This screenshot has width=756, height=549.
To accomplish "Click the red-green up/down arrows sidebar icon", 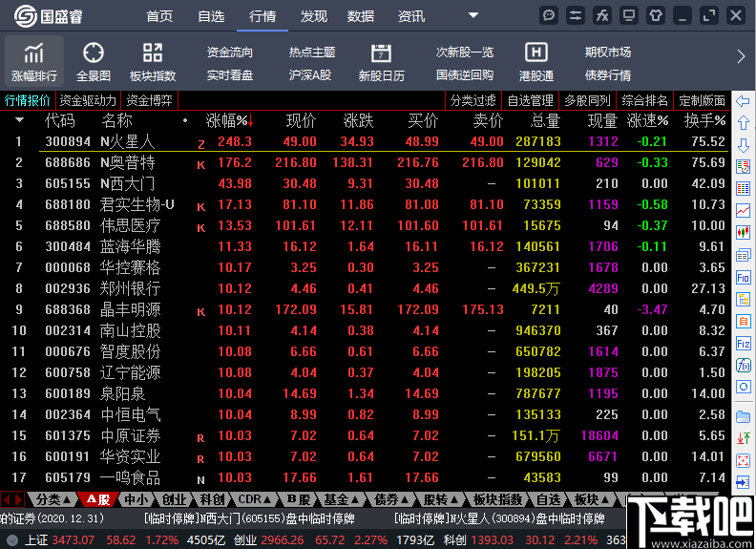I will 743,438.
